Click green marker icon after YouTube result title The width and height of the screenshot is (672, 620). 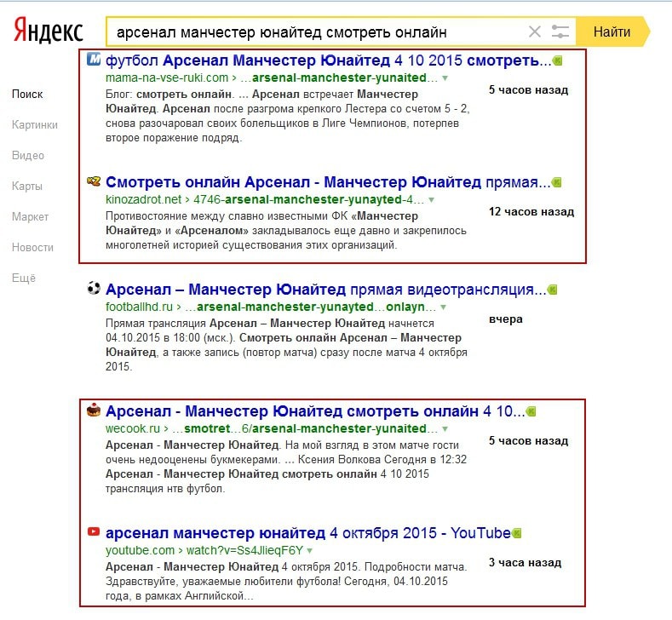click(516, 533)
